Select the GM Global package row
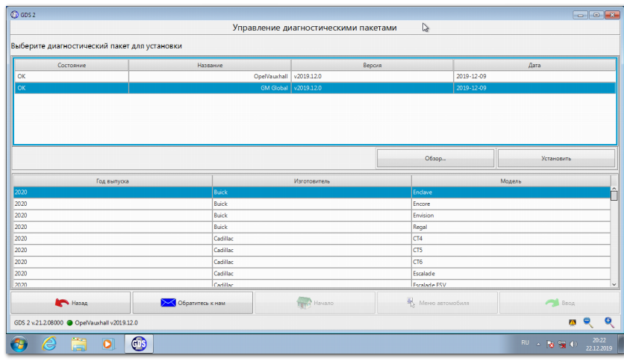 [x=315, y=88]
